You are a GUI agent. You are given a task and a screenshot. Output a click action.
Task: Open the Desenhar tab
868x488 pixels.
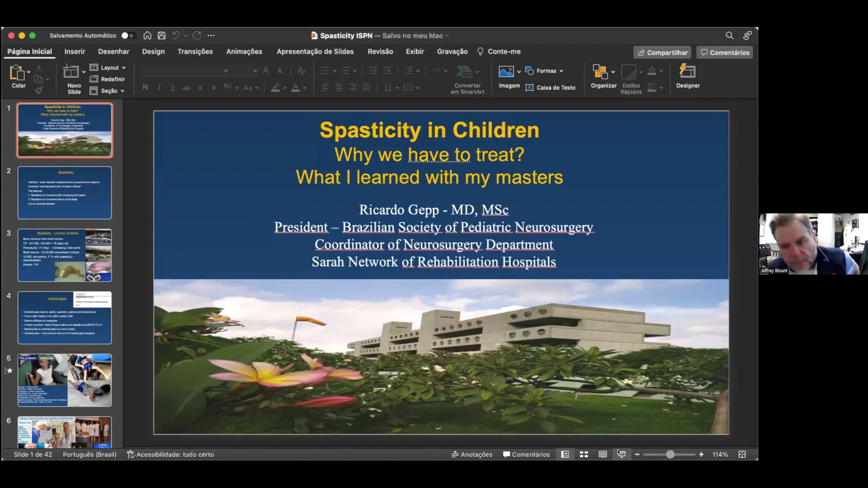(113, 52)
